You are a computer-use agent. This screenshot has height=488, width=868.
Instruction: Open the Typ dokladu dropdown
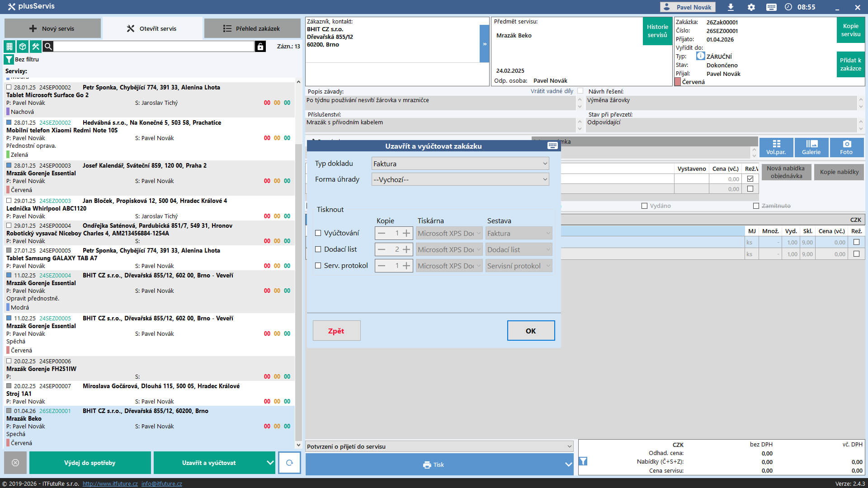[x=460, y=164]
